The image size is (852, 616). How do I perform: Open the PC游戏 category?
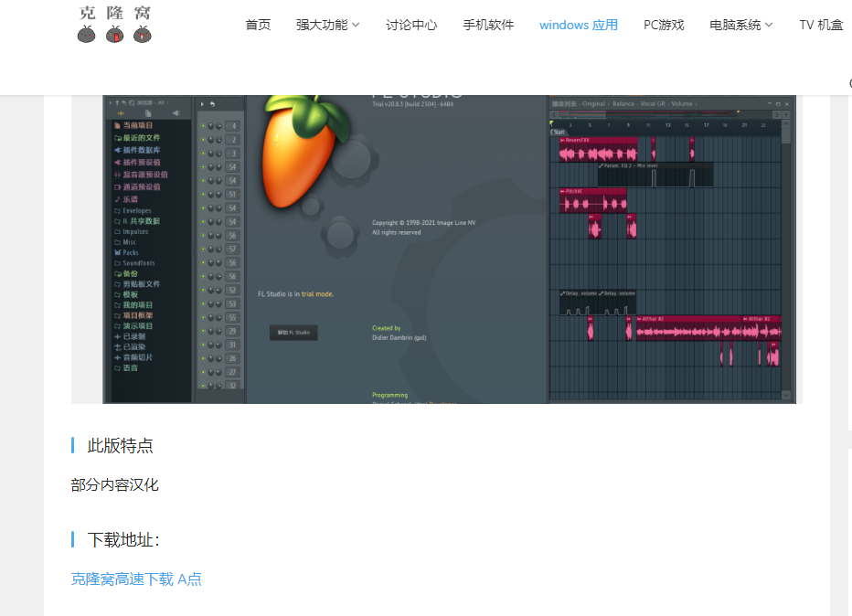(664, 25)
